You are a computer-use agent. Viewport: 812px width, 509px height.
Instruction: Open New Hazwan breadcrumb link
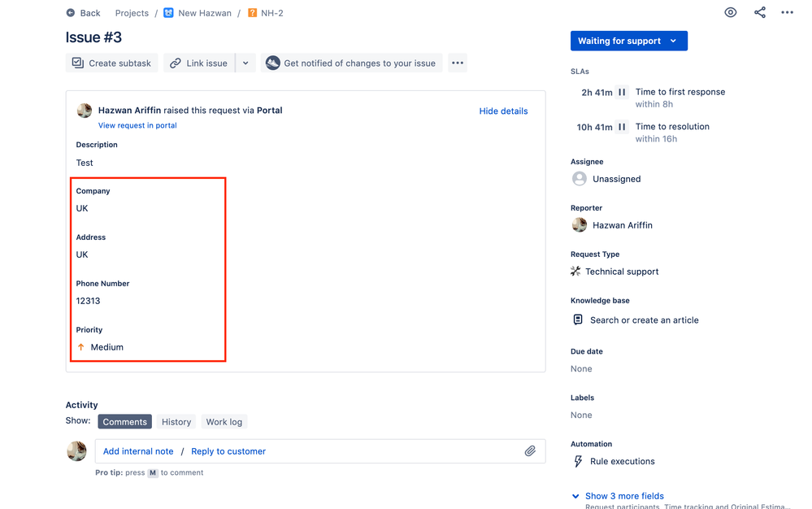[x=205, y=13]
